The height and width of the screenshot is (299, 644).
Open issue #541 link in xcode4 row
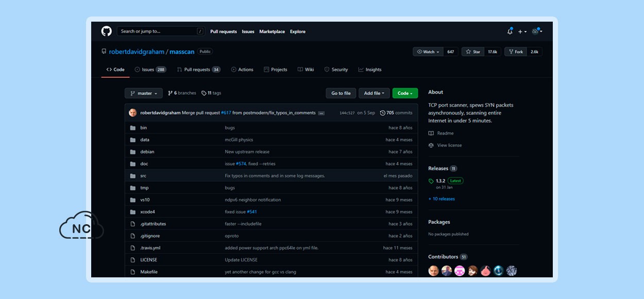coord(252,212)
